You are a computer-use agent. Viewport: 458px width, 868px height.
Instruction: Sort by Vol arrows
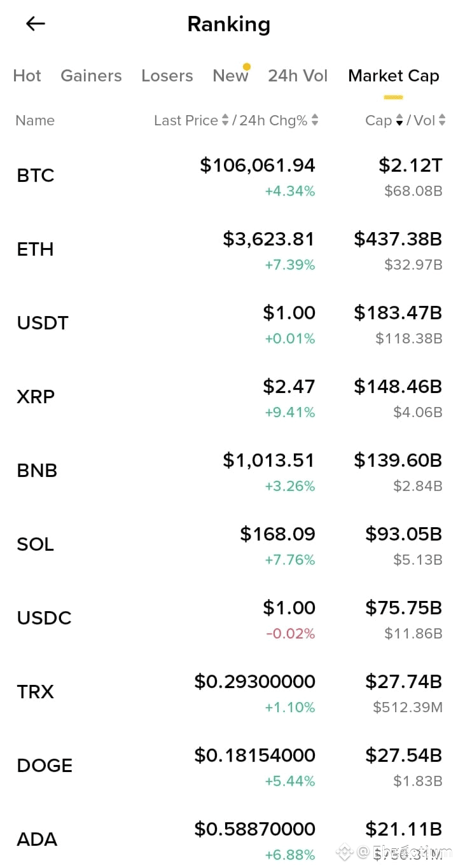tap(442, 120)
